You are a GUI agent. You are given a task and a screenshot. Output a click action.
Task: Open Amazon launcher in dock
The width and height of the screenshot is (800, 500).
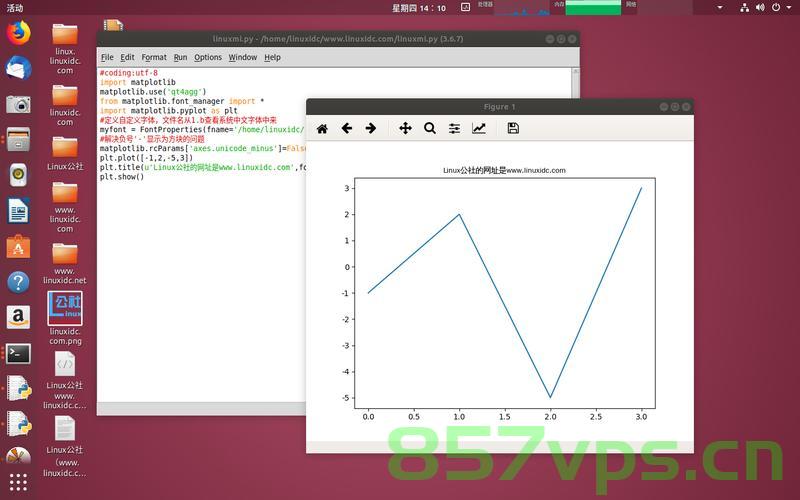click(x=18, y=317)
